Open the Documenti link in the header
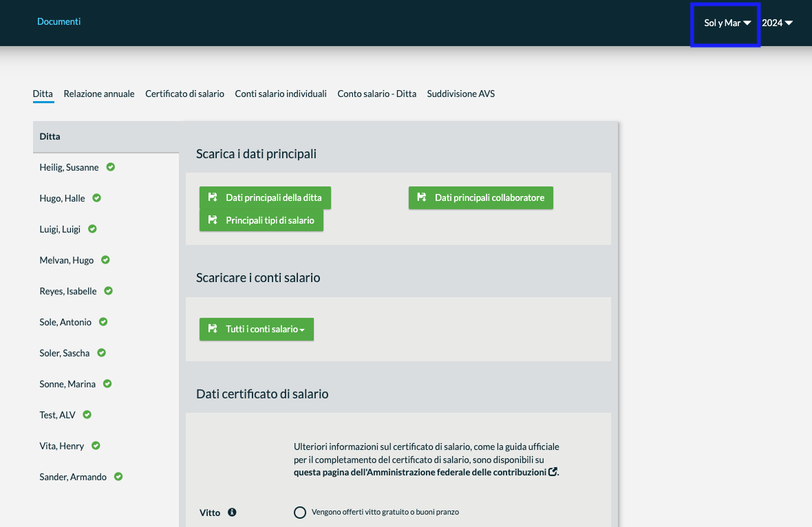Image resolution: width=812 pixels, height=527 pixels. tap(59, 21)
